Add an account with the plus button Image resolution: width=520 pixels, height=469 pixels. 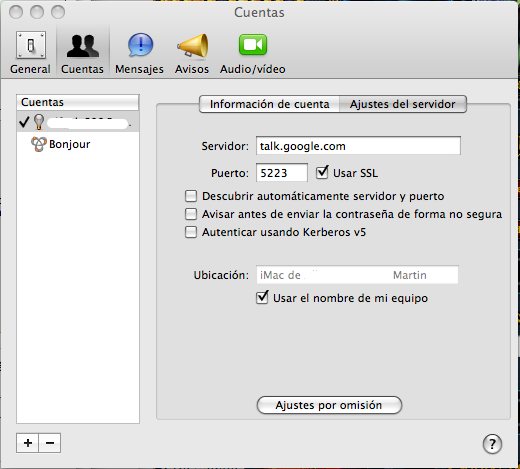[28, 443]
